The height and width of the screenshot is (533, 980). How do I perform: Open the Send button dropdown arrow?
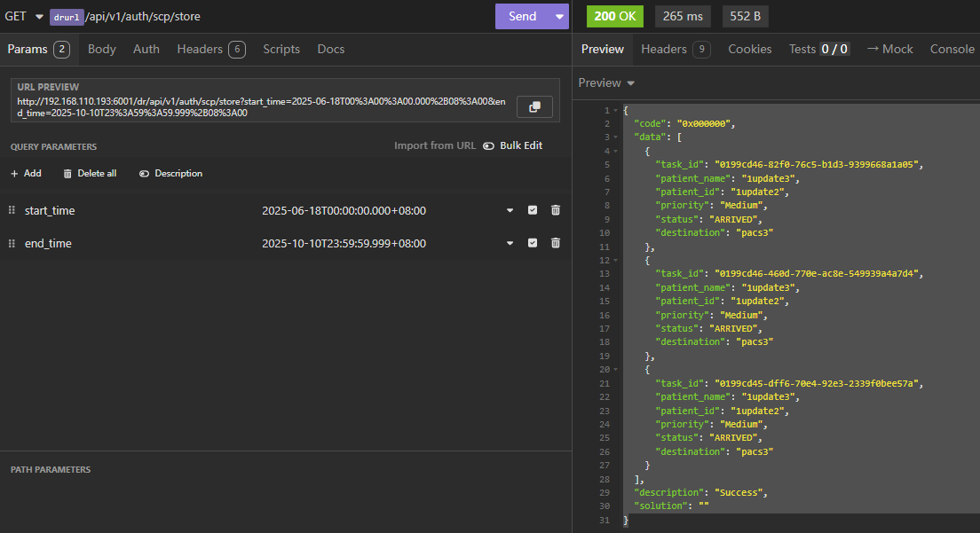pyautogui.click(x=559, y=16)
